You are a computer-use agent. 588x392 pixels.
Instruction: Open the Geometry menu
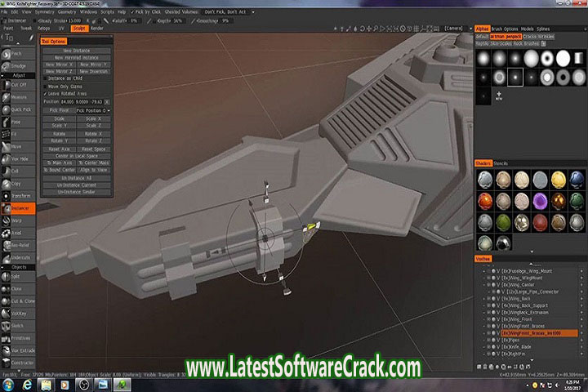point(65,13)
